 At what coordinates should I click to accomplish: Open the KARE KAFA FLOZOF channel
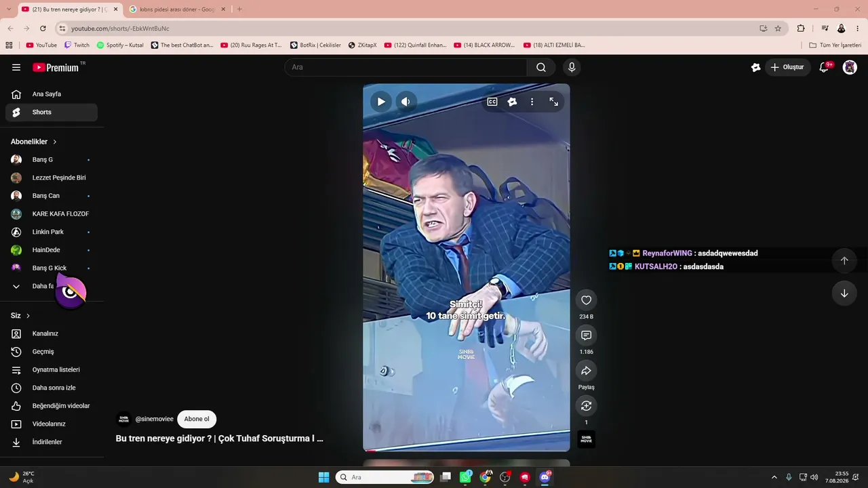[x=52, y=214]
